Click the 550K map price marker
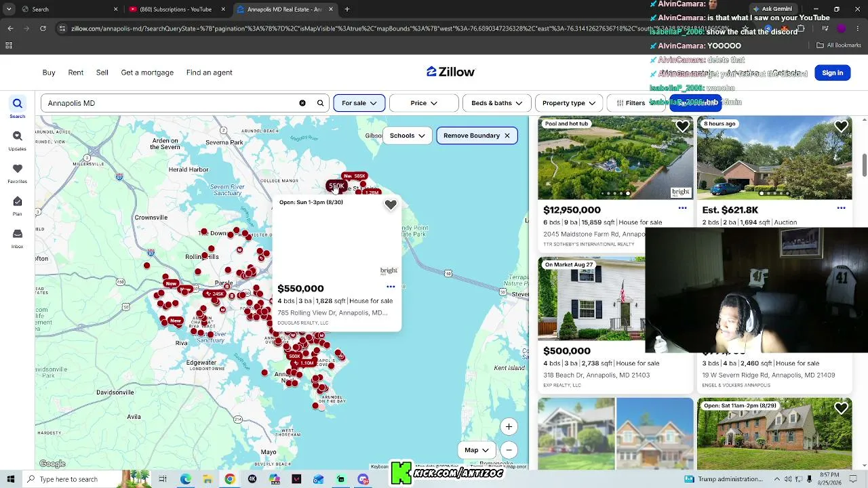The height and width of the screenshot is (488, 868). click(336, 186)
